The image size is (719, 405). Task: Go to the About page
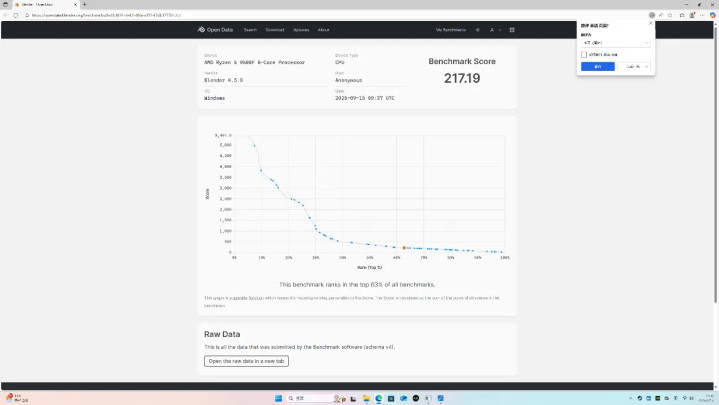323,30
